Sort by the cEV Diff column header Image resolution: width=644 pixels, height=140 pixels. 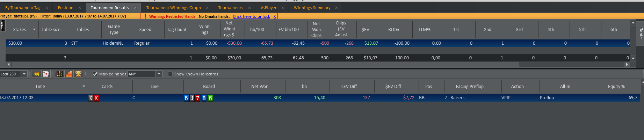click(x=349, y=86)
